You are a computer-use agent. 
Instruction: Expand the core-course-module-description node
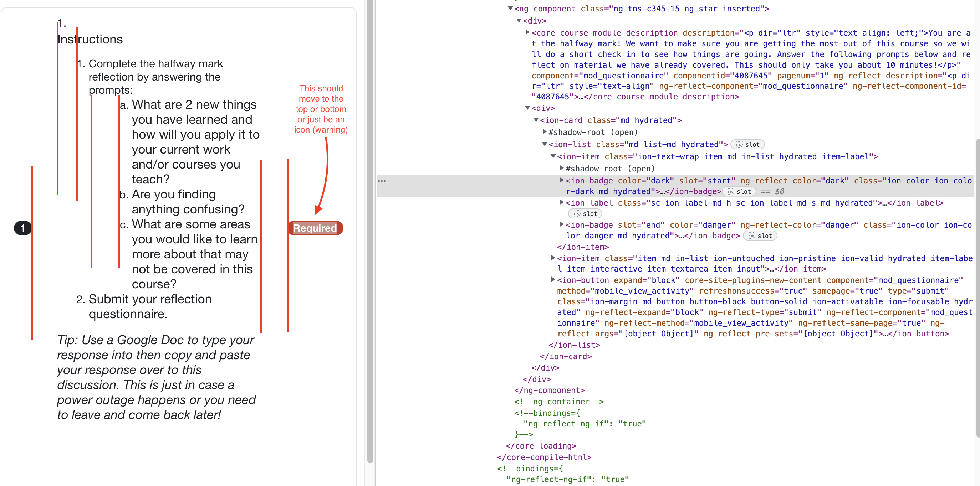pyautogui.click(x=527, y=33)
